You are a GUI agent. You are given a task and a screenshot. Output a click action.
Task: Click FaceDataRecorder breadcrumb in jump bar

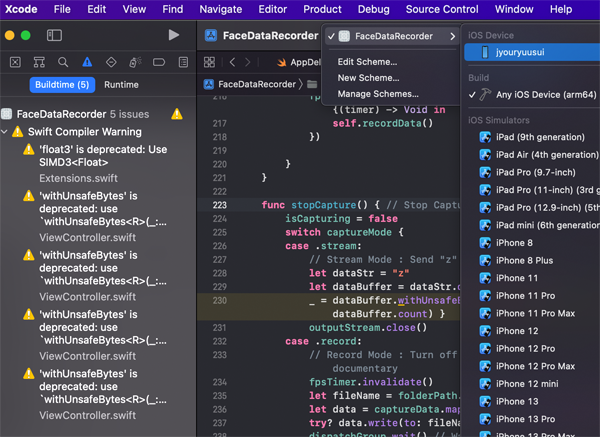250,84
